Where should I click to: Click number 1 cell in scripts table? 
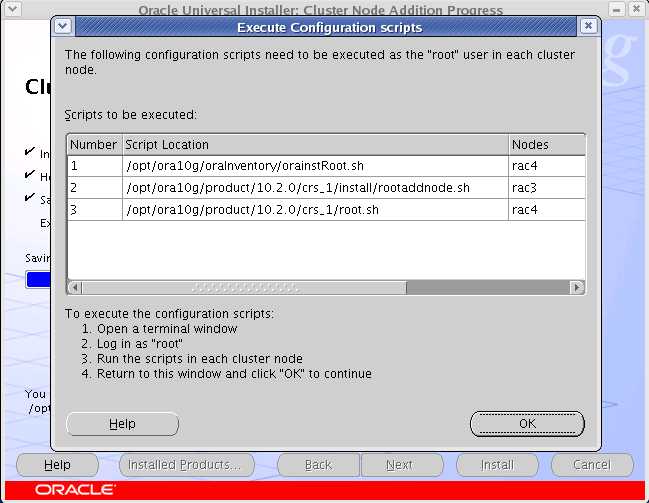(95, 166)
